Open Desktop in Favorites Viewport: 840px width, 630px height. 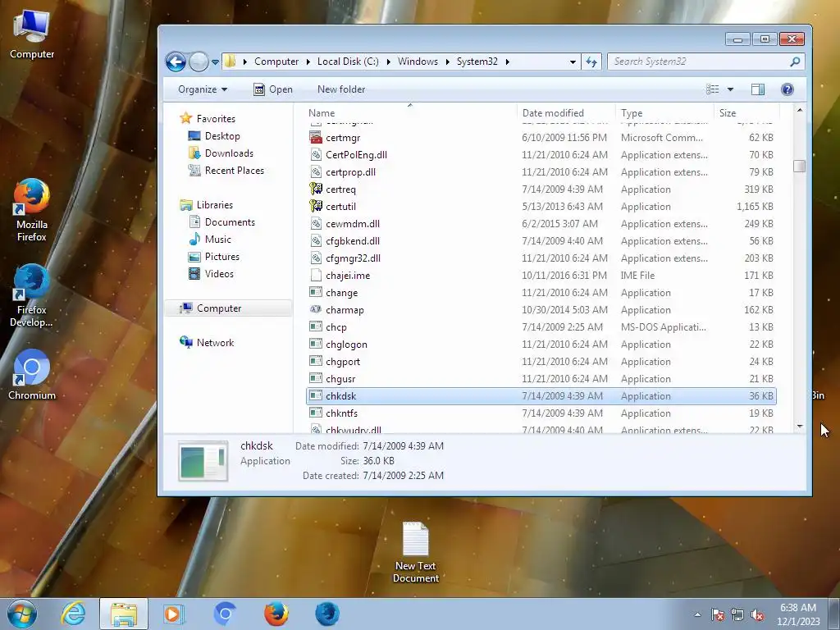(222, 136)
